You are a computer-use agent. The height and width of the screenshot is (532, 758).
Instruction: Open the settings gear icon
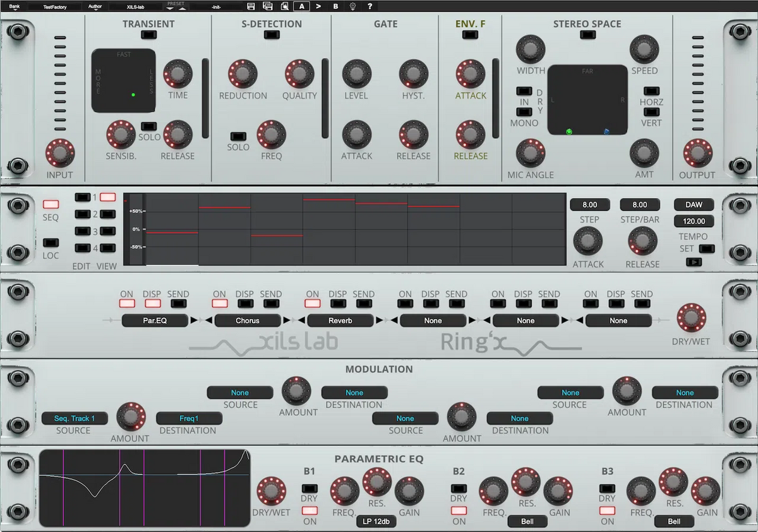tap(353, 6)
